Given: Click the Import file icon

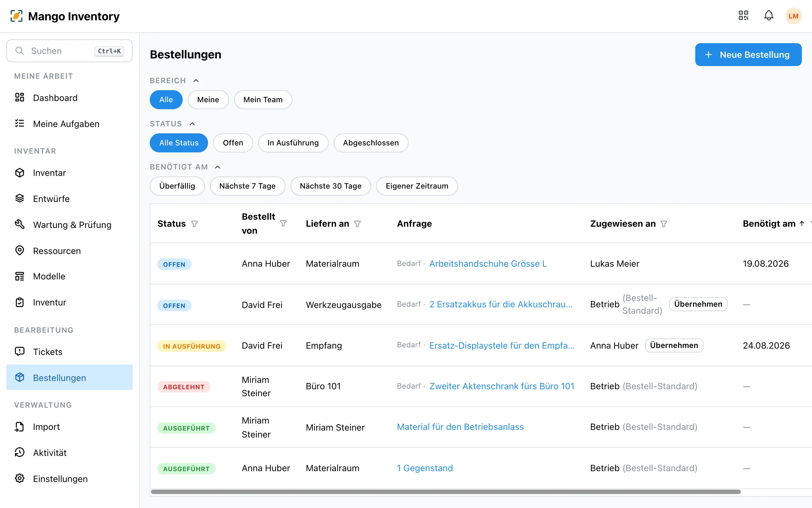Looking at the screenshot, I should (20, 426).
